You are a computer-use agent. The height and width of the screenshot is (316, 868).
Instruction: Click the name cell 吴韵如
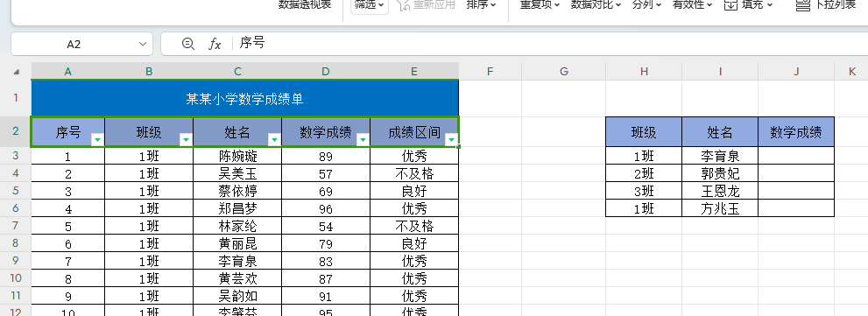click(x=237, y=296)
